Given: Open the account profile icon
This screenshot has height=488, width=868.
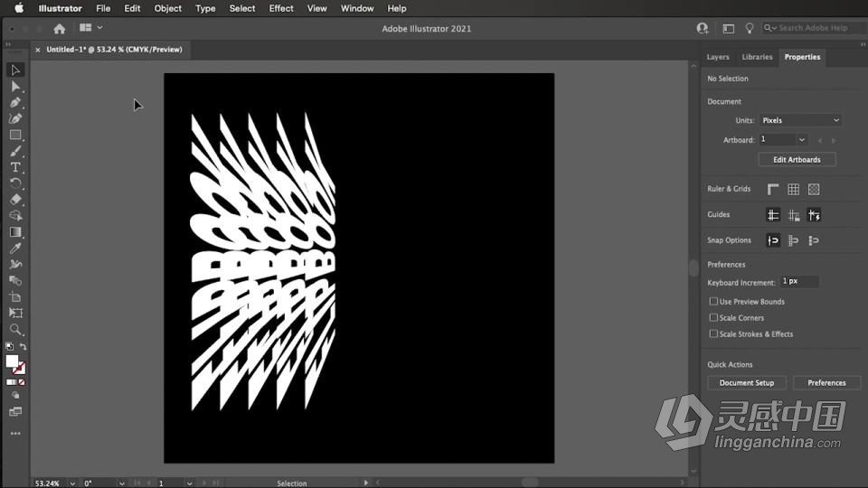Looking at the screenshot, I should click(x=703, y=28).
